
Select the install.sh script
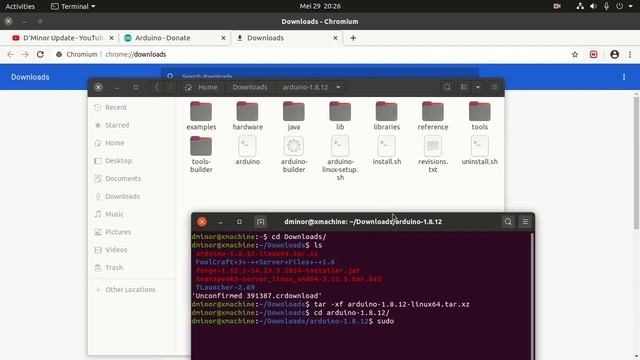point(386,150)
